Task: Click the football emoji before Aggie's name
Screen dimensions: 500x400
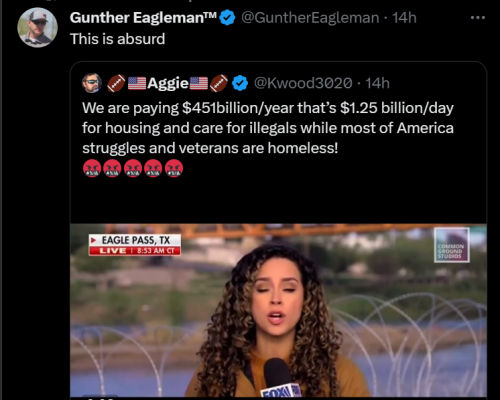Action: point(116,83)
